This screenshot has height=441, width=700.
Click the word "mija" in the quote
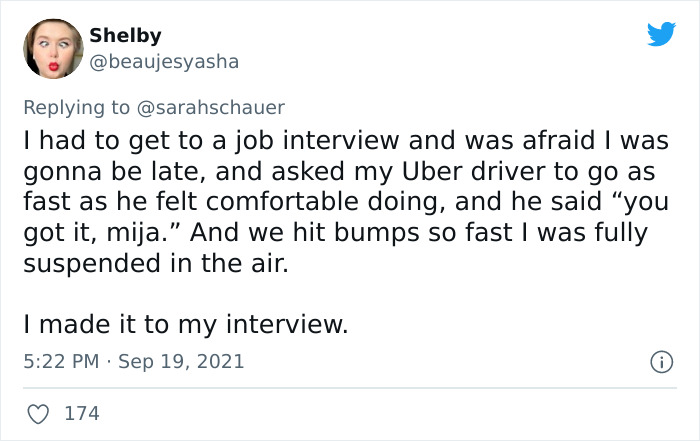coord(133,233)
